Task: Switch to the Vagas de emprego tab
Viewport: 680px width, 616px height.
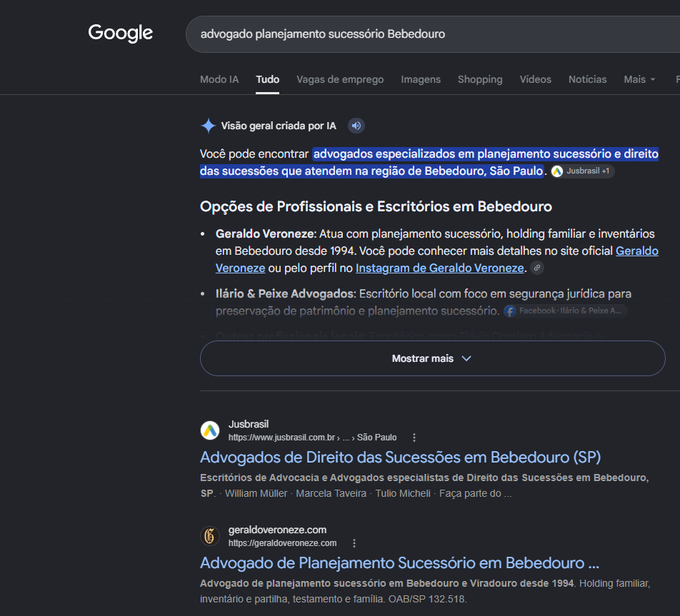Action: 340,79
